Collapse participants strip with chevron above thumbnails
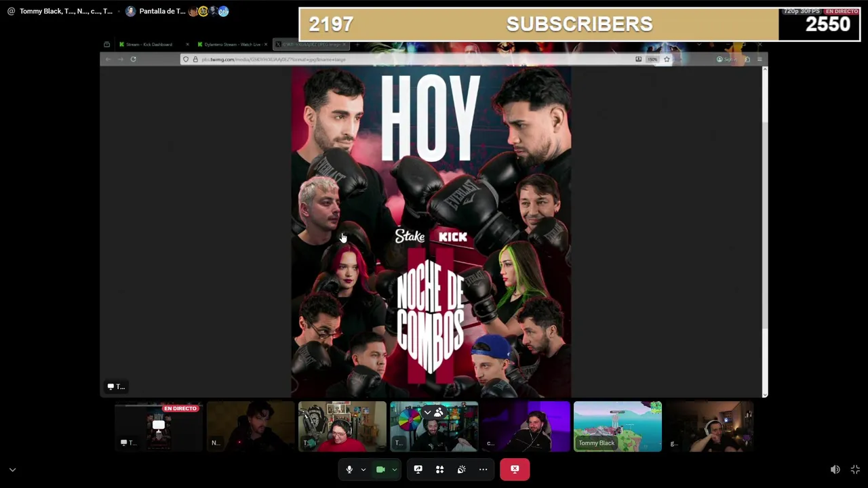868x488 pixels. point(427,412)
